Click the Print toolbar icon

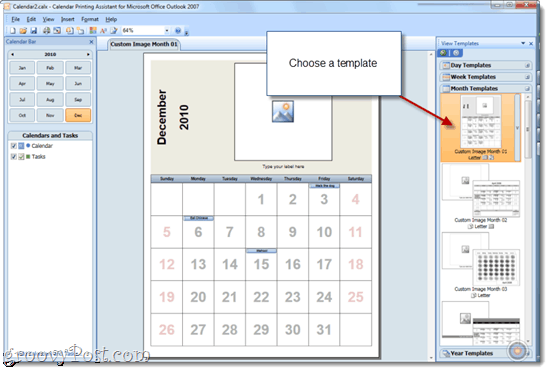[46, 31]
